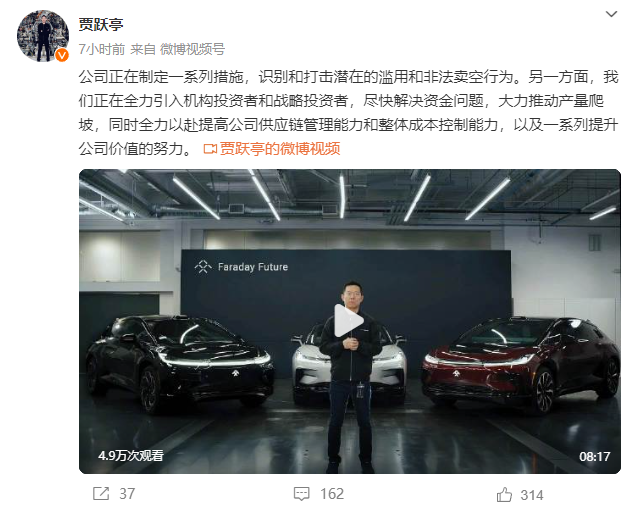Screen dimensions: 630x509
Task: Click the Faraday Future logo in video
Action: 241,267
